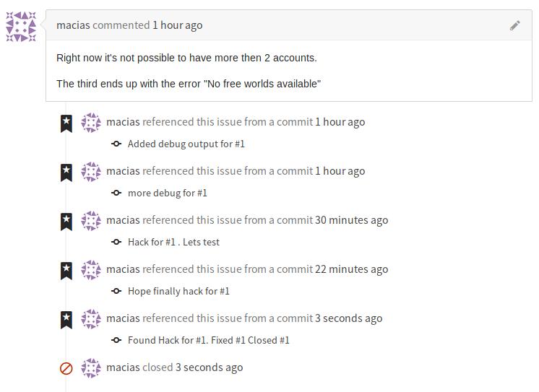Click macias avatar next to the 30 minutes ago reference
The image size is (539, 392).
[x=91, y=221]
